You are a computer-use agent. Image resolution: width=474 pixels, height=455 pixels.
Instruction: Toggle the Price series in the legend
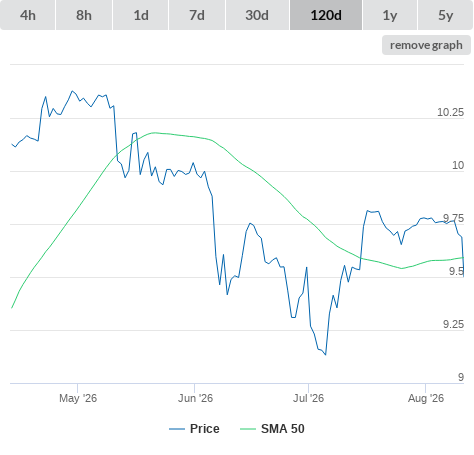(x=205, y=429)
